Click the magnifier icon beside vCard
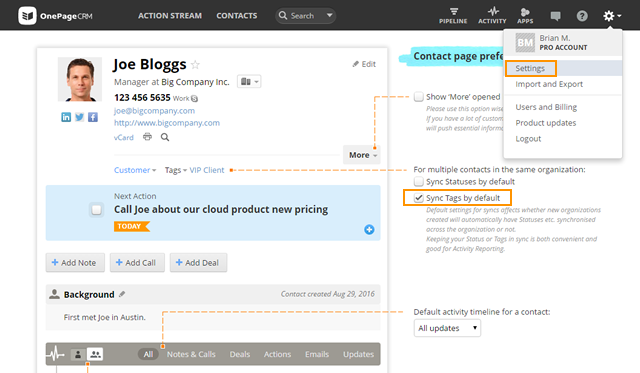Image resolution: width=640 pixels, height=373 pixels. (x=164, y=137)
